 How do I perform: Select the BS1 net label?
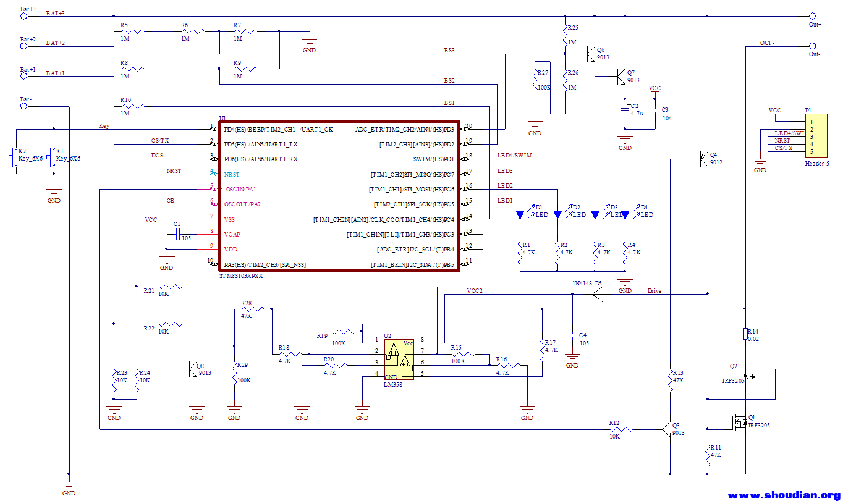click(449, 103)
